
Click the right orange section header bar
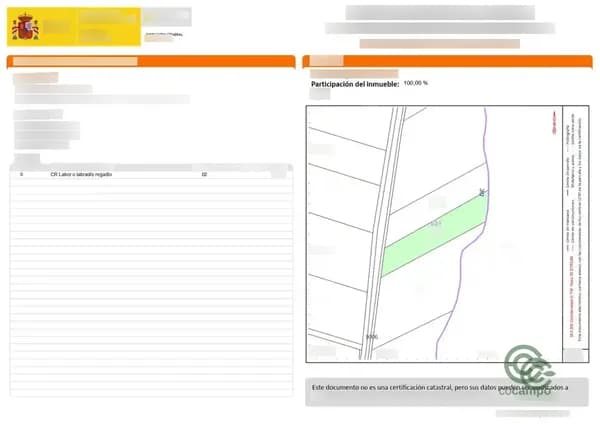click(x=447, y=61)
